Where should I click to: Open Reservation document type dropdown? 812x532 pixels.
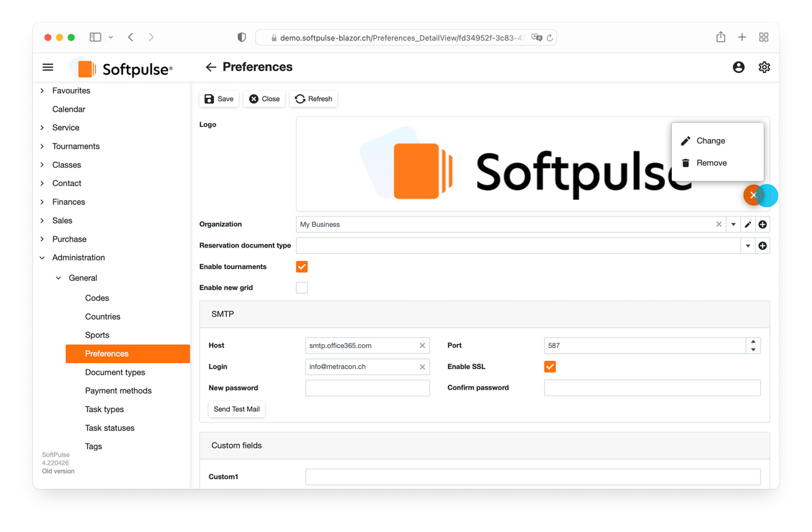coord(748,246)
